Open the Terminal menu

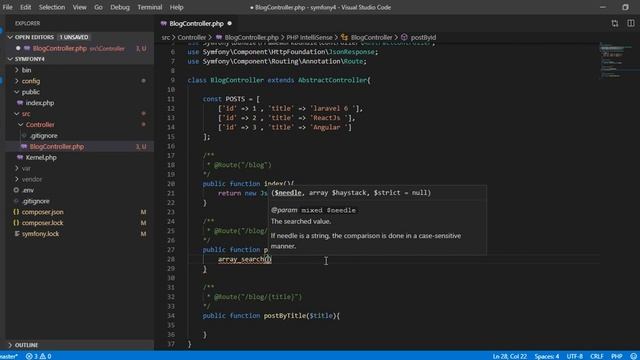(x=149, y=7)
